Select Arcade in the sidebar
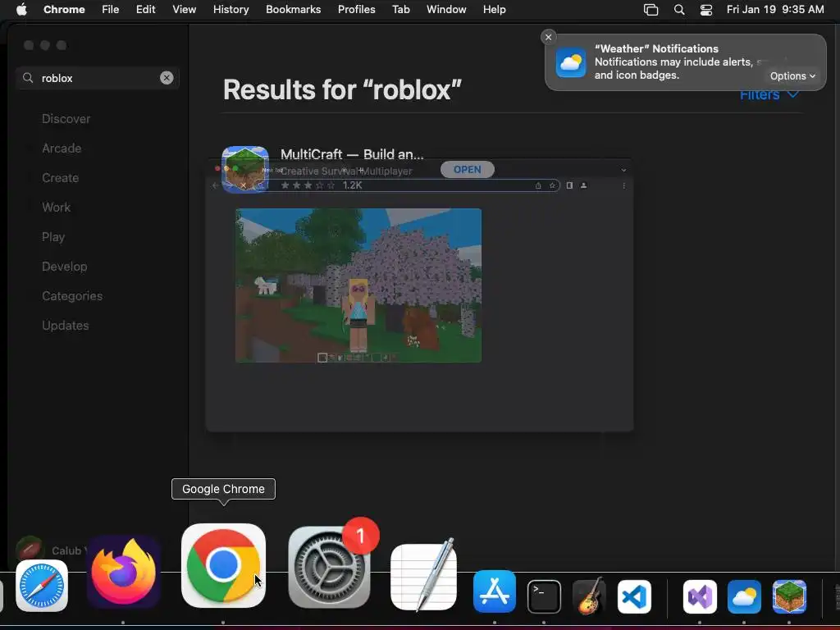This screenshot has height=630, width=840. click(62, 148)
